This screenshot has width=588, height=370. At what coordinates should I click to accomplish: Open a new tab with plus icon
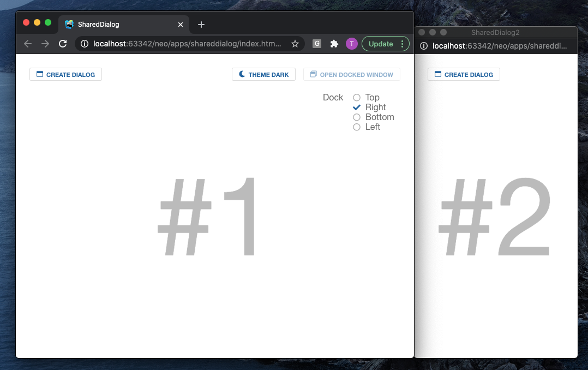pyautogui.click(x=201, y=25)
